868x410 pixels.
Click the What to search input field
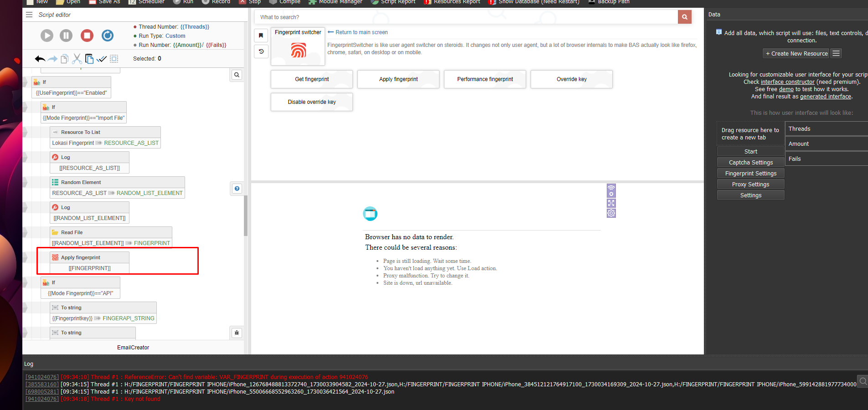(x=465, y=17)
